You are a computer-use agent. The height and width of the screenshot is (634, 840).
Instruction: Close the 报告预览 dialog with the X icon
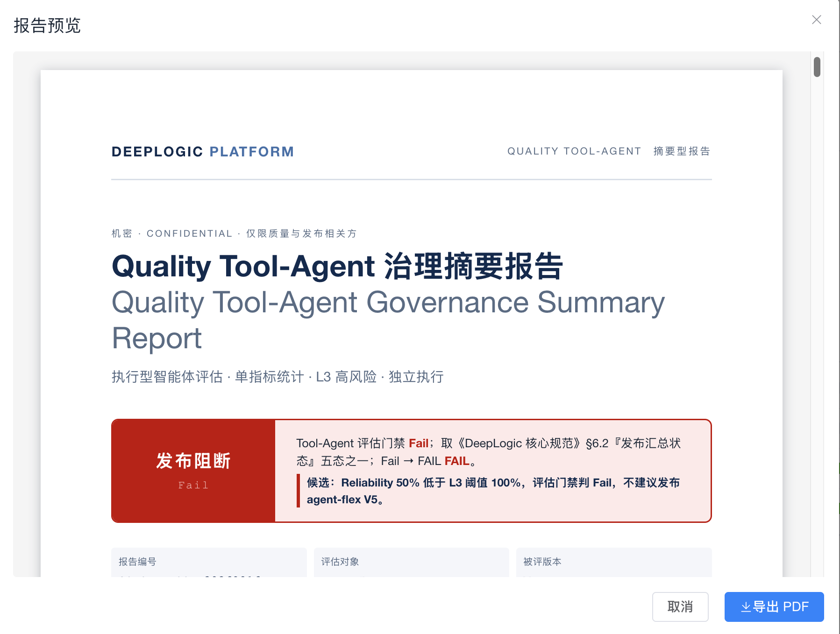pyautogui.click(x=816, y=20)
